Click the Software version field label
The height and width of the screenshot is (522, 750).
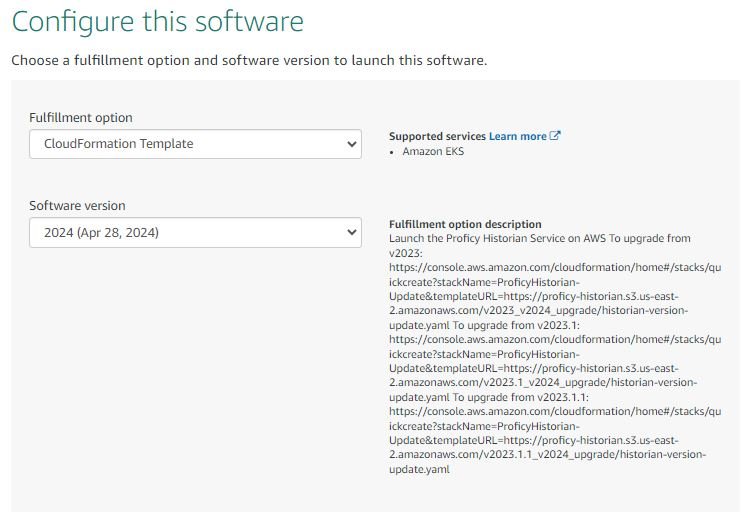click(77, 206)
